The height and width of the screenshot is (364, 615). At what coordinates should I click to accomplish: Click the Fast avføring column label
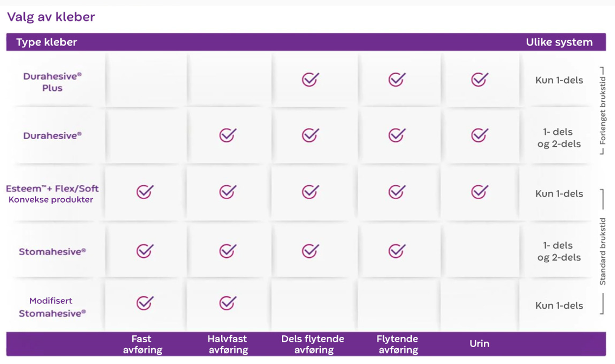click(143, 344)
